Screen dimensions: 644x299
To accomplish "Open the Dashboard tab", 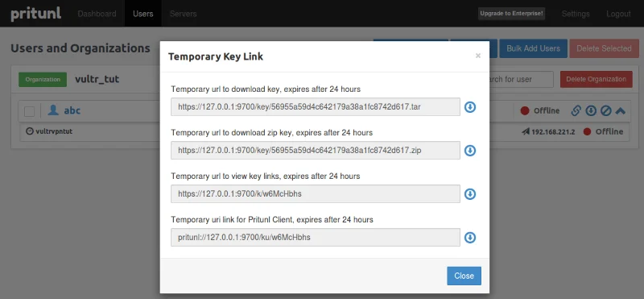I will (x=97, y=14).
